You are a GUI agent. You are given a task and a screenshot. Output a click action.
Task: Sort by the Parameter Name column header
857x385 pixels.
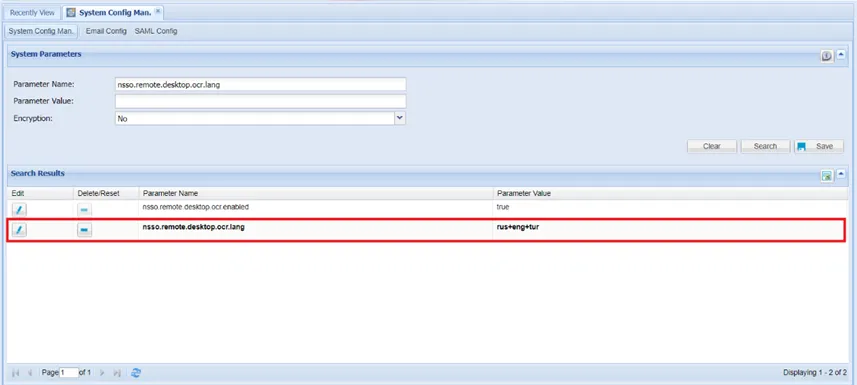coord(315,194)
